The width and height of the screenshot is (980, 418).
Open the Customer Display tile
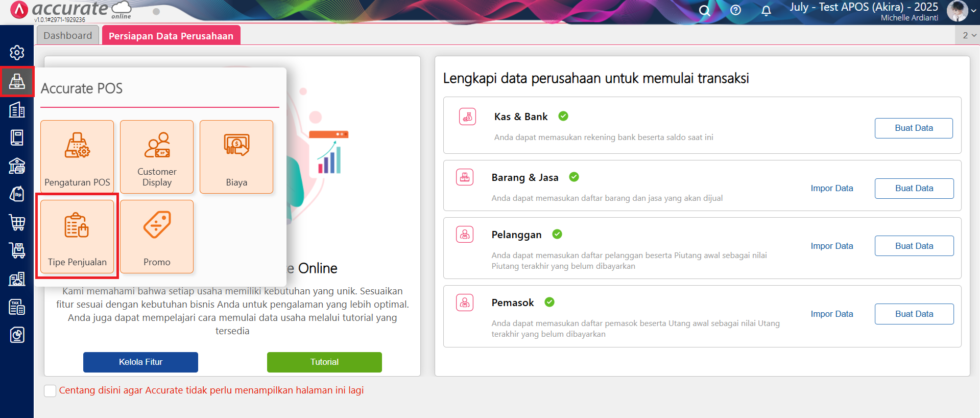tap(157, 157)
